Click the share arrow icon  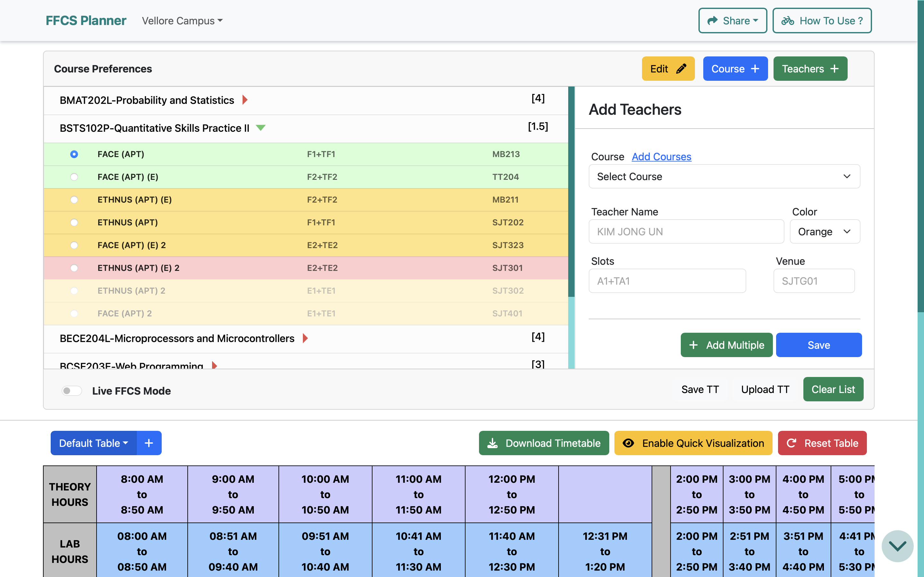click(x=713, y=21)
